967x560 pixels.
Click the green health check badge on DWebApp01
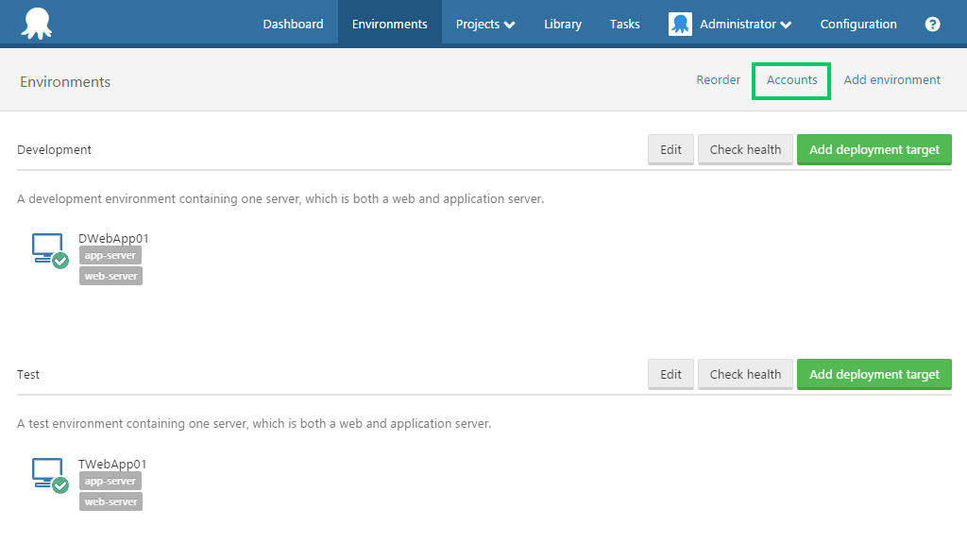tap(60, 260)
